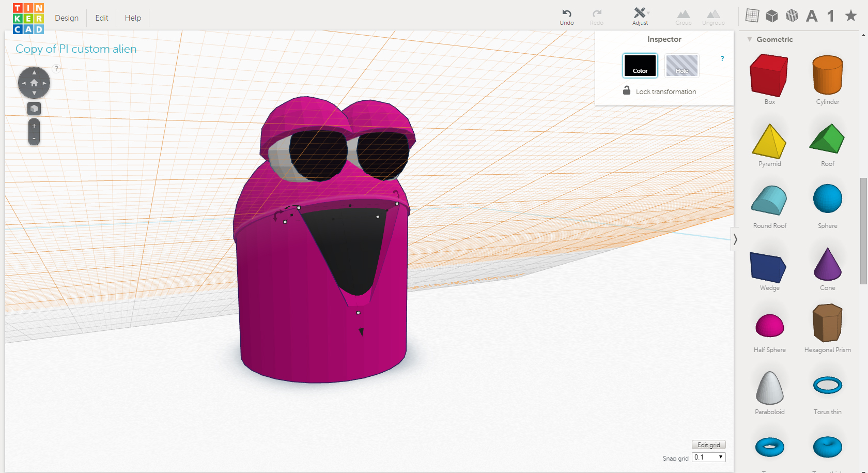
Task: Pick the gray Paraboloid shape
Action: (x=770, y=388)
